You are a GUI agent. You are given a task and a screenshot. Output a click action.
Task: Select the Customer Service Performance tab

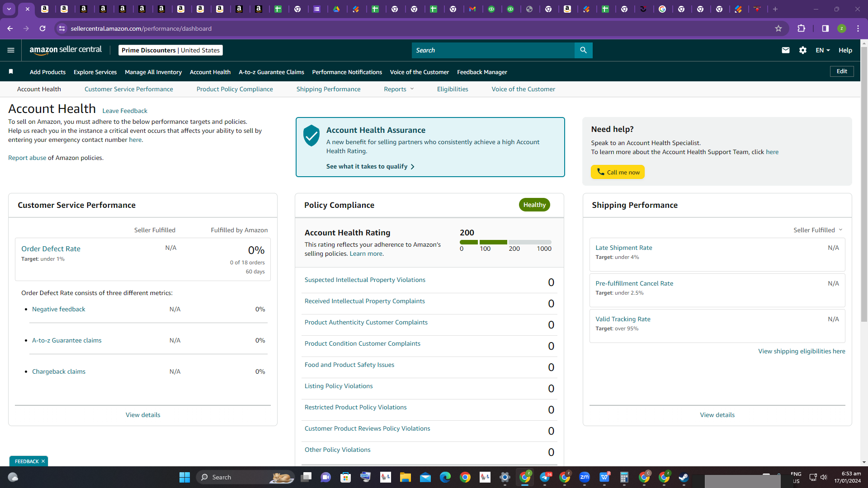pos(129,89)
